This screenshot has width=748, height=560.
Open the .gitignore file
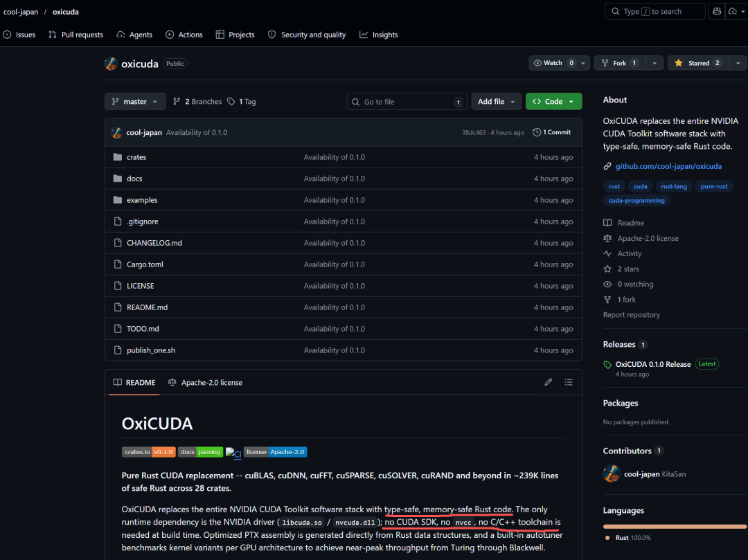(143, 222)
